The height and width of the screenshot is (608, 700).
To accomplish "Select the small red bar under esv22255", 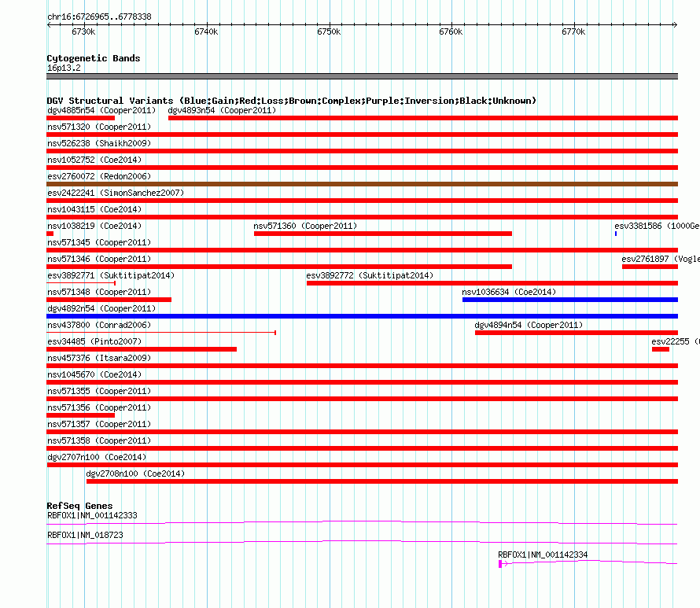I will [661, 349].
